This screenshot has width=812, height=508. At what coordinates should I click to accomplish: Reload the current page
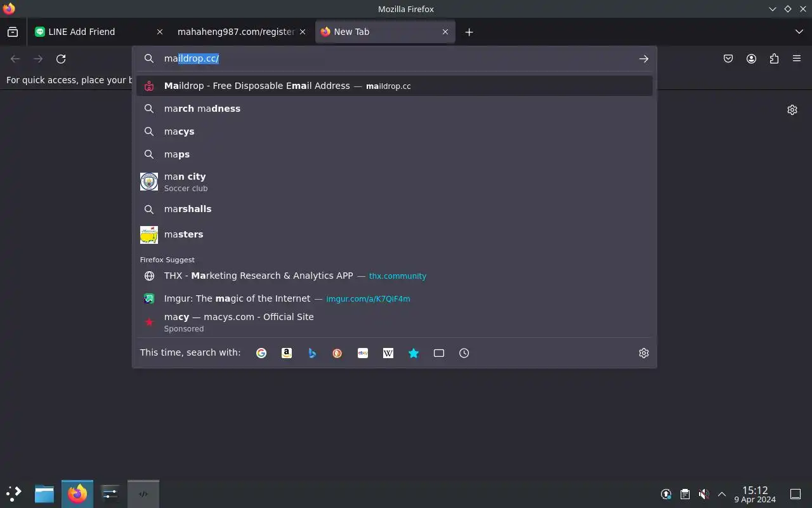coord(61,58)
